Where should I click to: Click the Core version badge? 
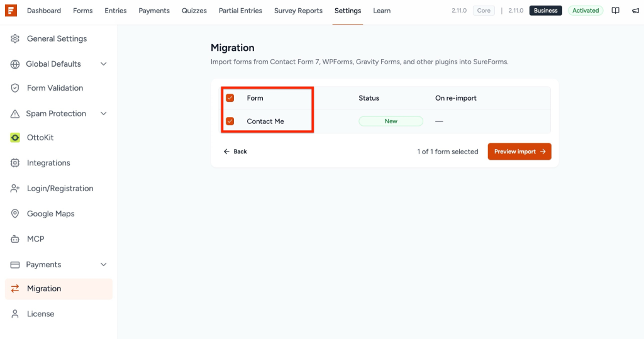[x=484, y=11]
